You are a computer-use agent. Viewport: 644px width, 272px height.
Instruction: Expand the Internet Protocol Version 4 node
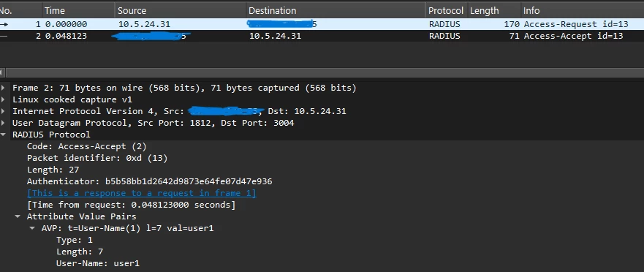pos(4,111)
